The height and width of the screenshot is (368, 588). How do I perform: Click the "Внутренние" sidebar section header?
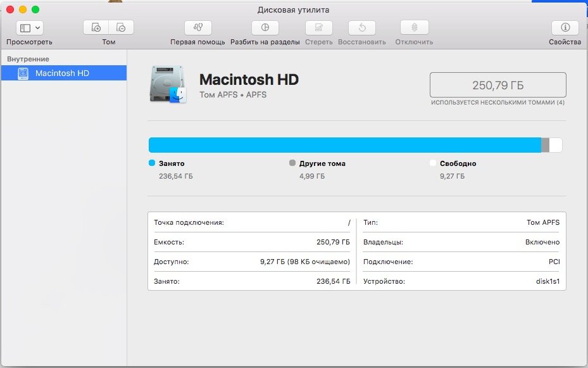28,59
